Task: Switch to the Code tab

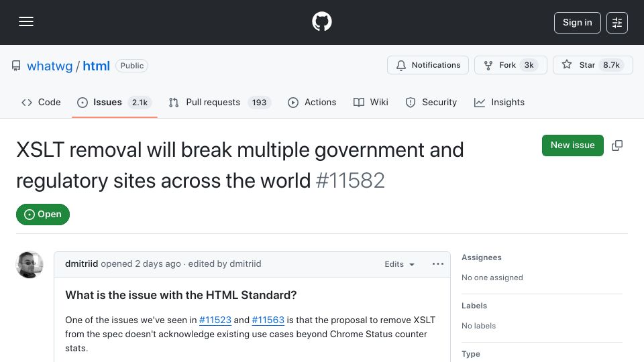Action: pyautogui.click(x=41, y=102)
